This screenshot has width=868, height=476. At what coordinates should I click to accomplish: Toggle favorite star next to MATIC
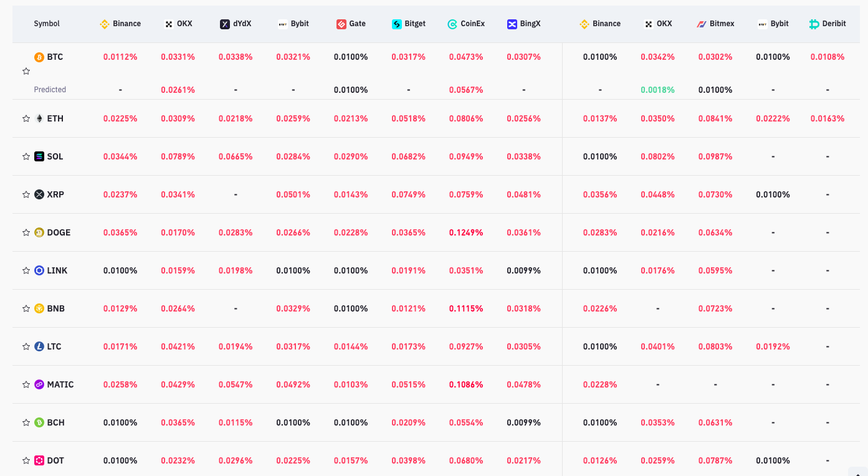coord(26,384)
